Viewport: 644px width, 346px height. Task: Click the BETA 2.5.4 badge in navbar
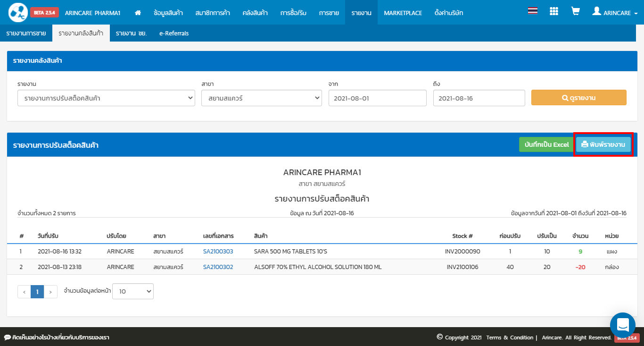(x=44, y=13)
